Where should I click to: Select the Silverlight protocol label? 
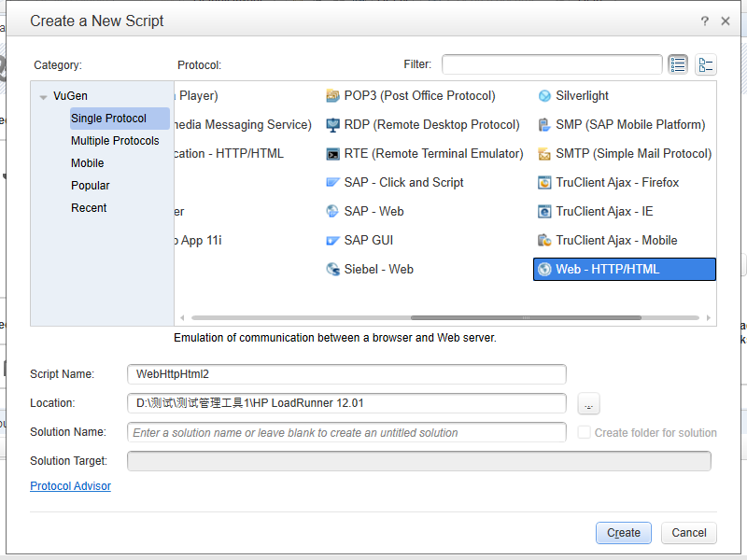pos(582,96)
